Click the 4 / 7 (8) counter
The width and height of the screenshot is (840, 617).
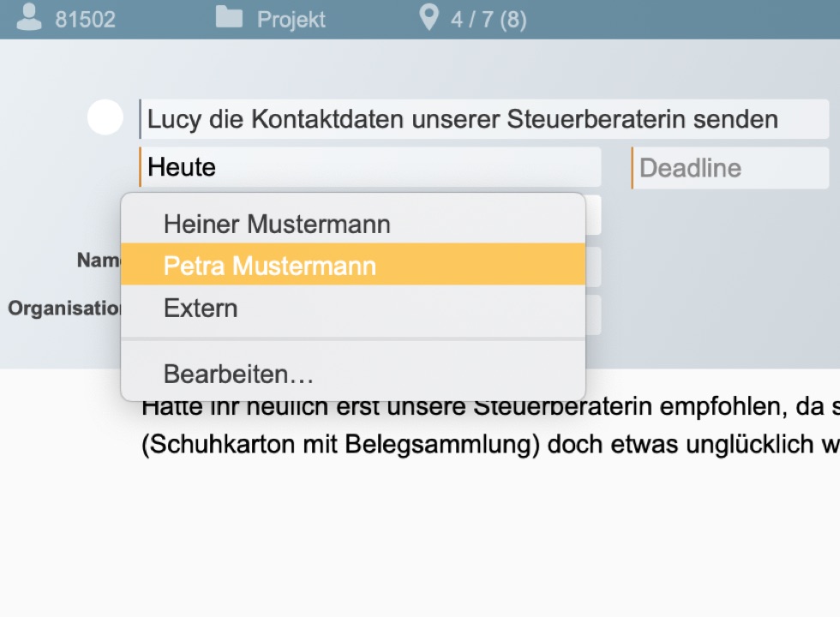click(489, 19)
